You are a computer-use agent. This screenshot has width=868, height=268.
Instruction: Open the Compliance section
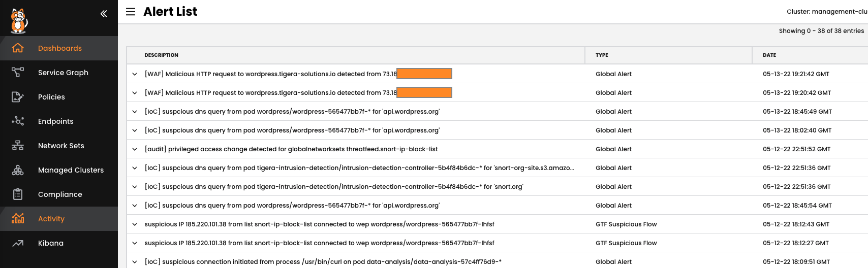coord(59,194)
